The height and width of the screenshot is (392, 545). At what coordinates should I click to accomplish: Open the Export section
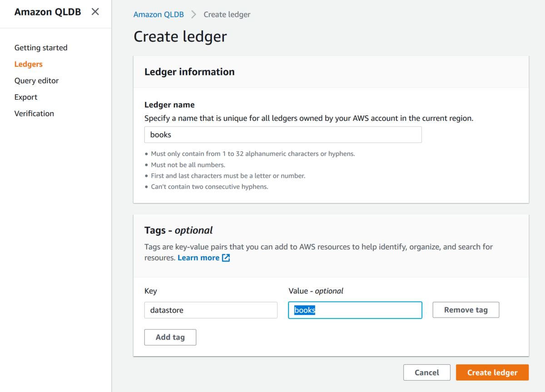tap(25, 97)
